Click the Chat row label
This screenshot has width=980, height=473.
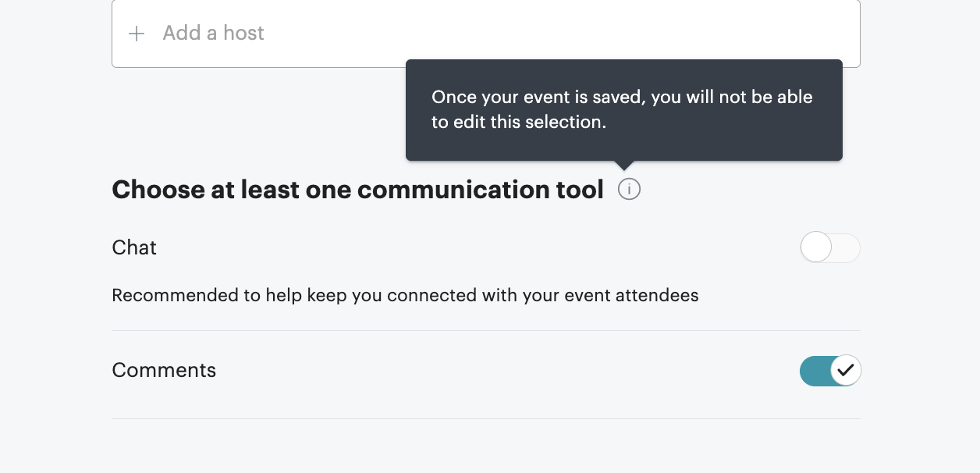tap(134, 247)
